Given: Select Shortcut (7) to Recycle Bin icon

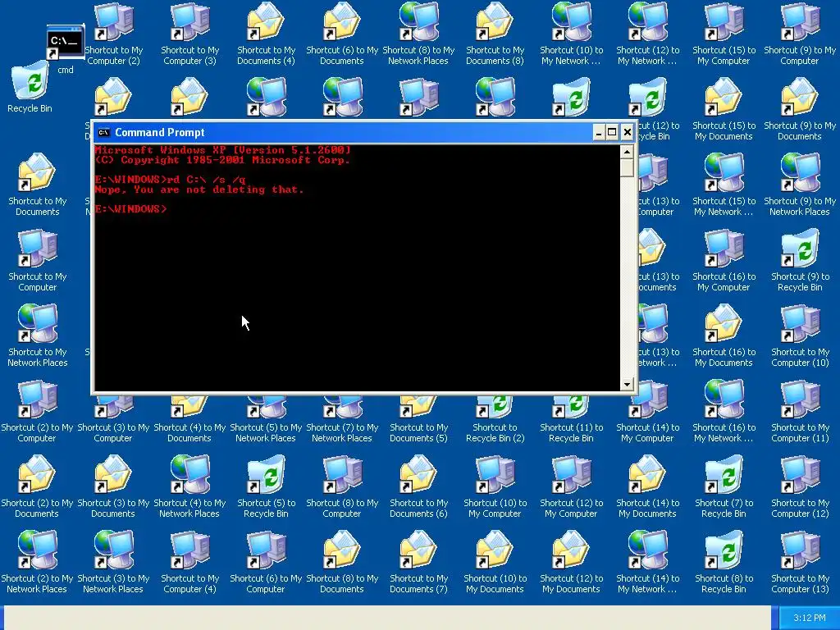Looking at the screenshot, I should click(x=724, y=475).
